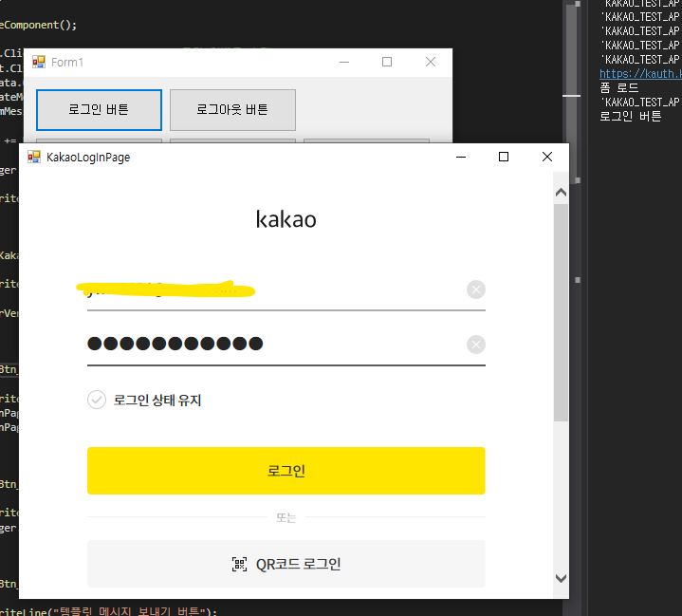
Task: Click the 로그아웃 버튼 in Form1
Action: coord(232,110)
